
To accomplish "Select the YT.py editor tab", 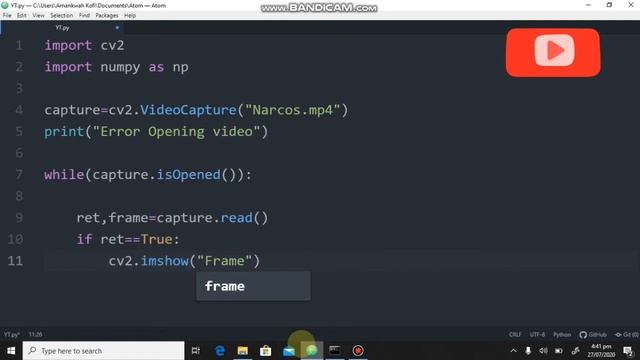I will [62, 28].
